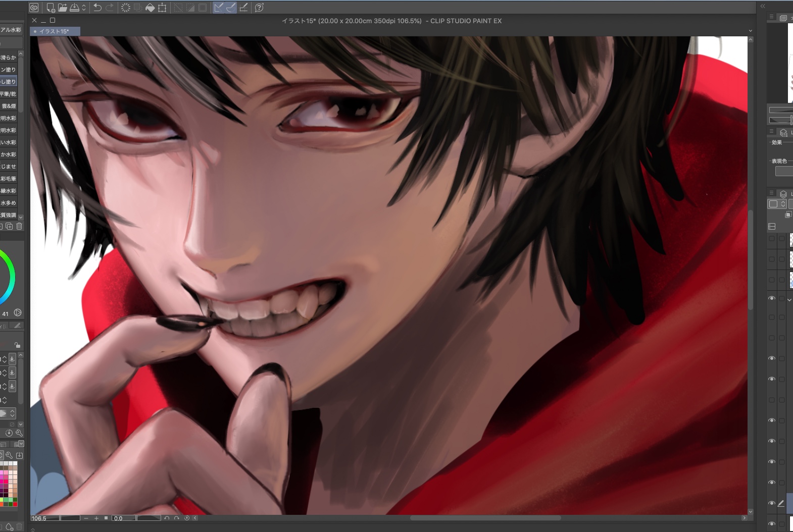The height and width of the screenshot is (532, 793).
Task: Click the zoom in plus button
Action: pyautogui.click(x=96, y=518)
